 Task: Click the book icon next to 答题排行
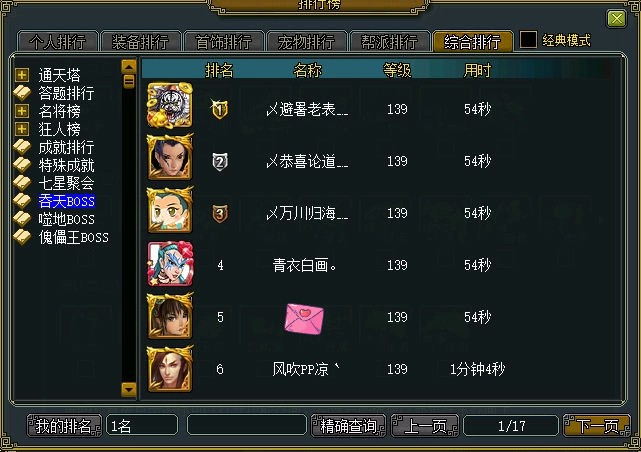(x=22, y=93)
